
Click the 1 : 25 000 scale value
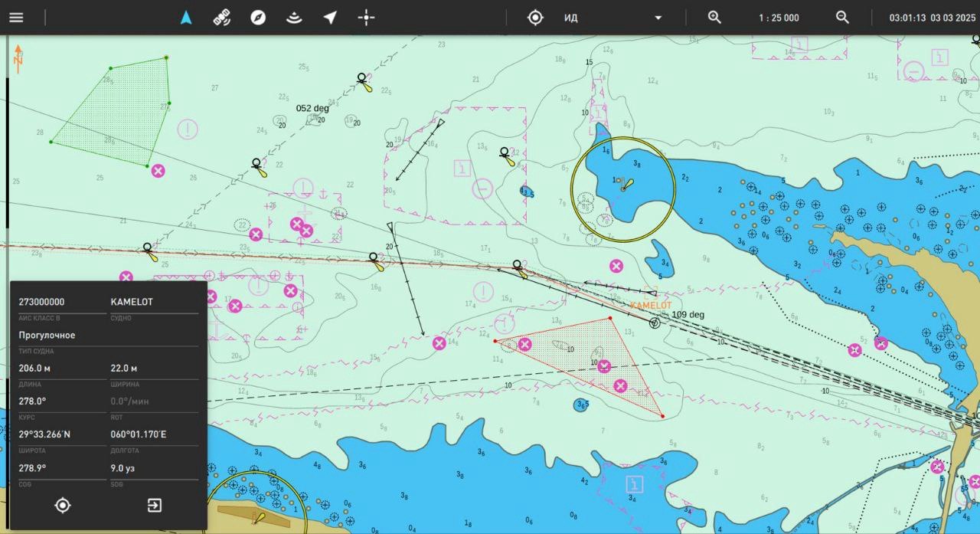pos(779,18)
